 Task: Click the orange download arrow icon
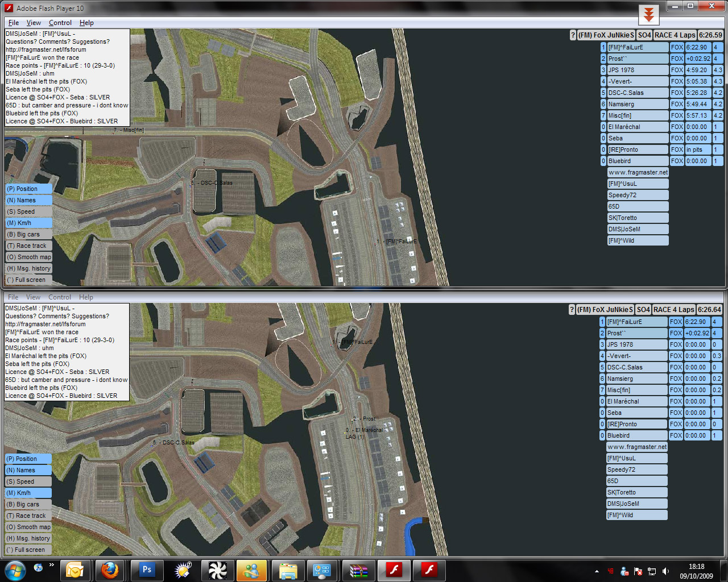648,14
